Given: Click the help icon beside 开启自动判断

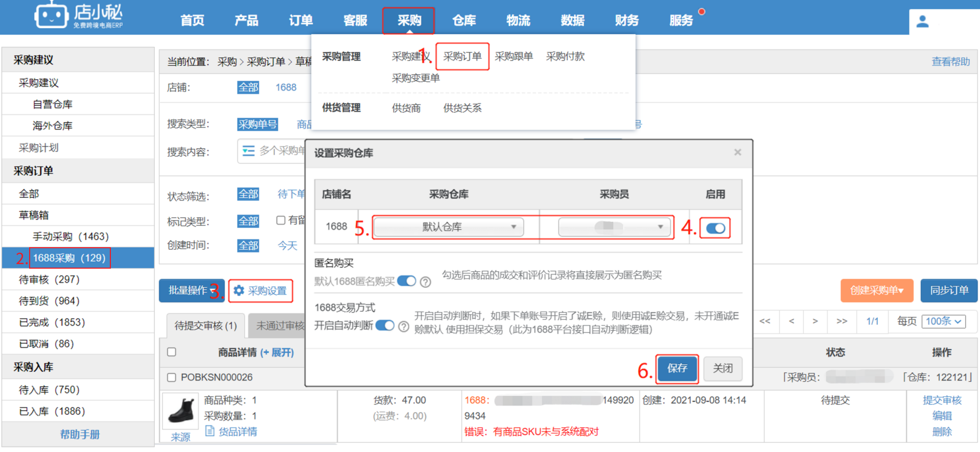Looking at the screenshot, I should 404,326.
